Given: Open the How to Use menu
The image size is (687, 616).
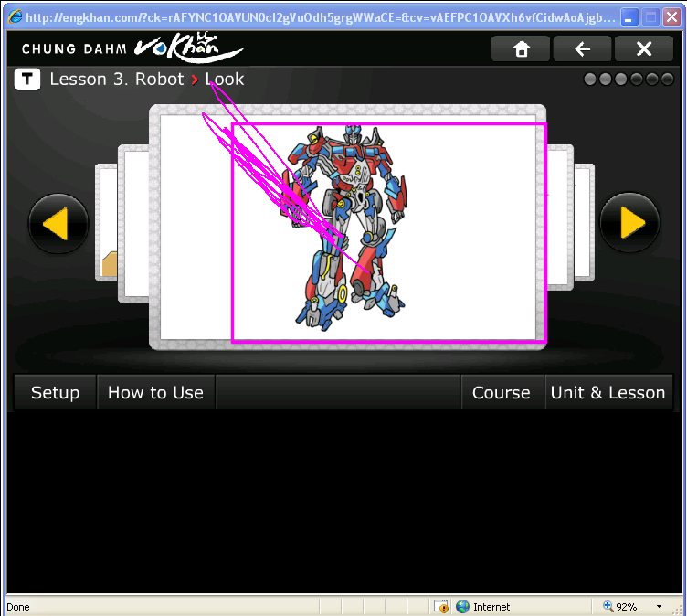Looking at the screenshot, I should (155, 392).
